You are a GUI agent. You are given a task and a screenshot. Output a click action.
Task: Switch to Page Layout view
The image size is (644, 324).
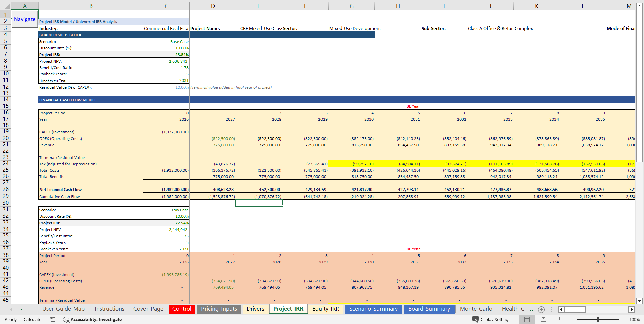[x=543, y=319]
